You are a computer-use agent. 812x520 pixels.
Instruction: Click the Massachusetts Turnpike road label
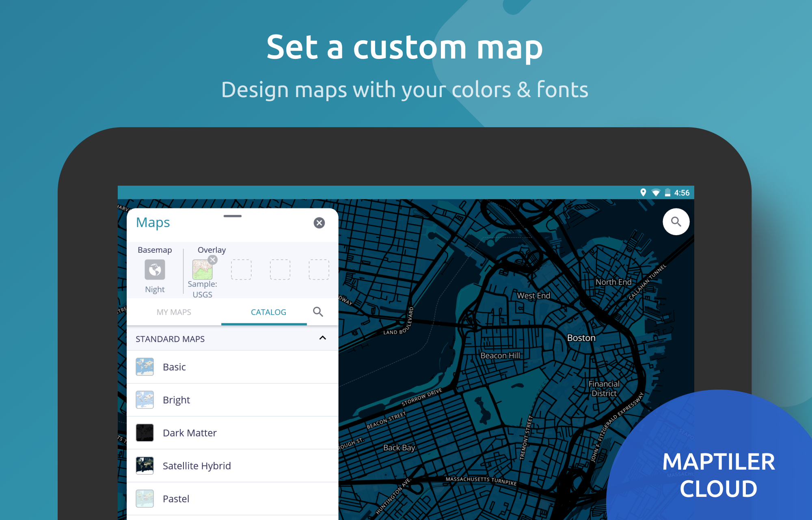click(x=481, y=481)
